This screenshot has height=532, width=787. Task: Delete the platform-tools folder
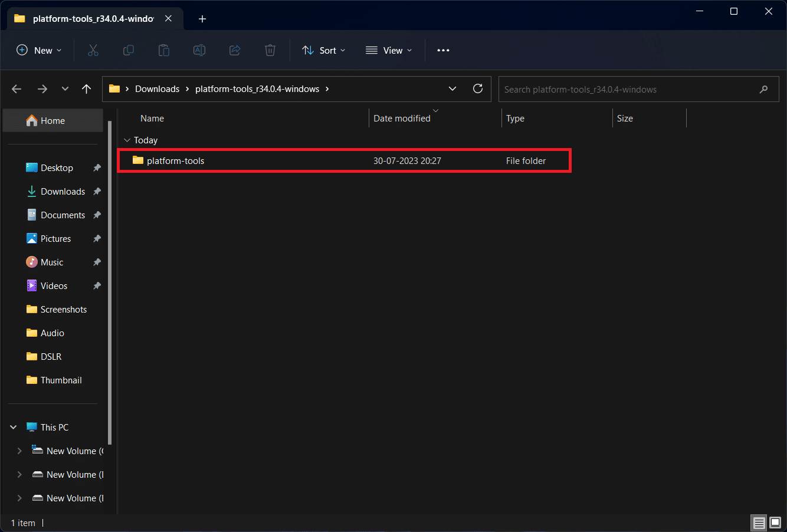pos(270,50)
